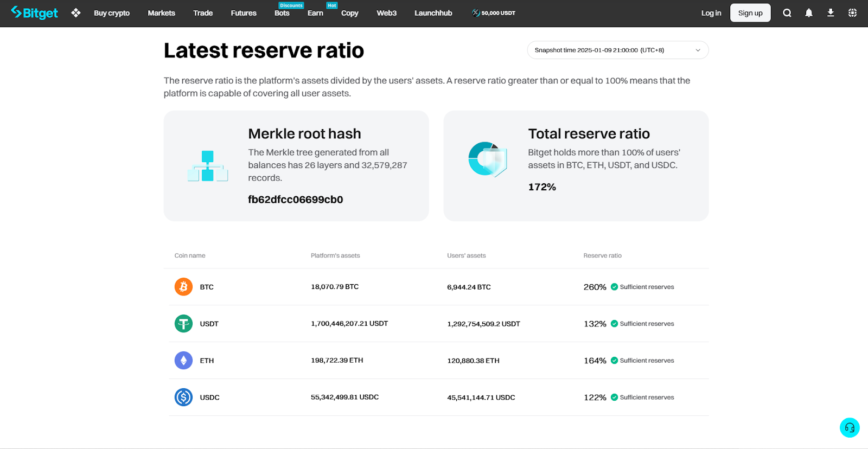The image size is (868, 449).
Task: Click the 50,000 USDT promo icon
Action: coord(476,13)
